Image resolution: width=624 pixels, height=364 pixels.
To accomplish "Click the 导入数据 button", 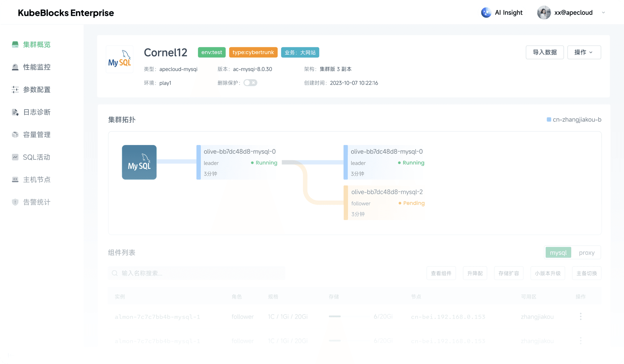I will (544, 52).
